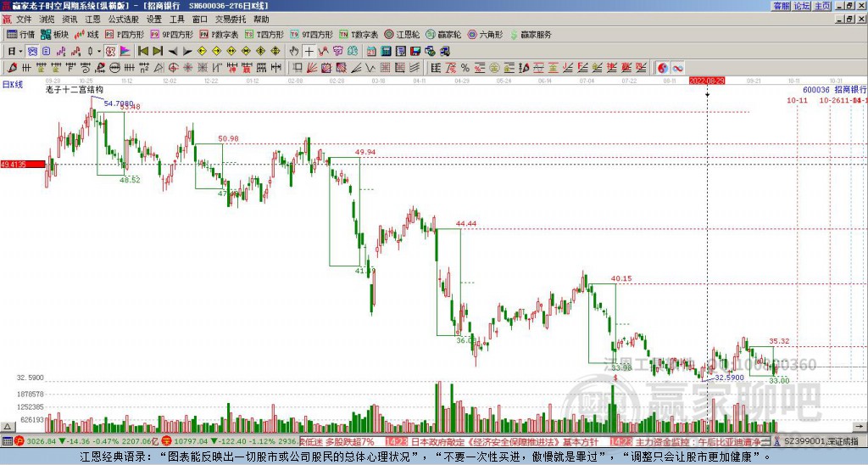Click the red 49.4135 price marker
The image size is (868, 465).
tap(23, 164)
